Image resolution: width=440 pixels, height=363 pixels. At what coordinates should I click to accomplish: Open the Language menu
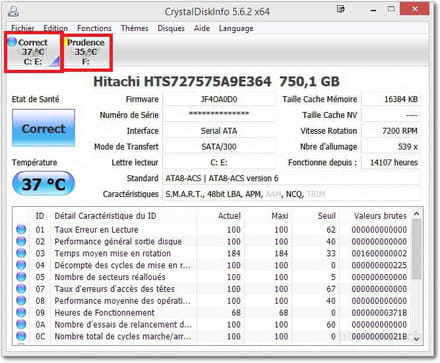tap(236, 28)
